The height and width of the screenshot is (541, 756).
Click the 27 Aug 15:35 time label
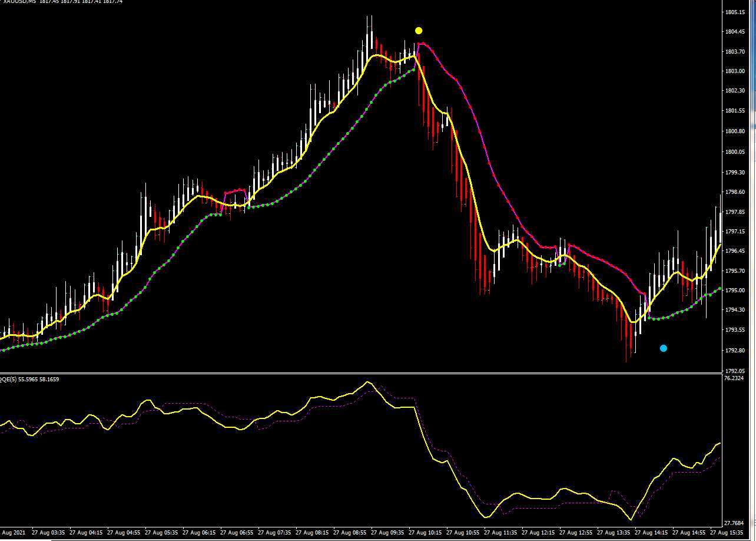[727, 533]
